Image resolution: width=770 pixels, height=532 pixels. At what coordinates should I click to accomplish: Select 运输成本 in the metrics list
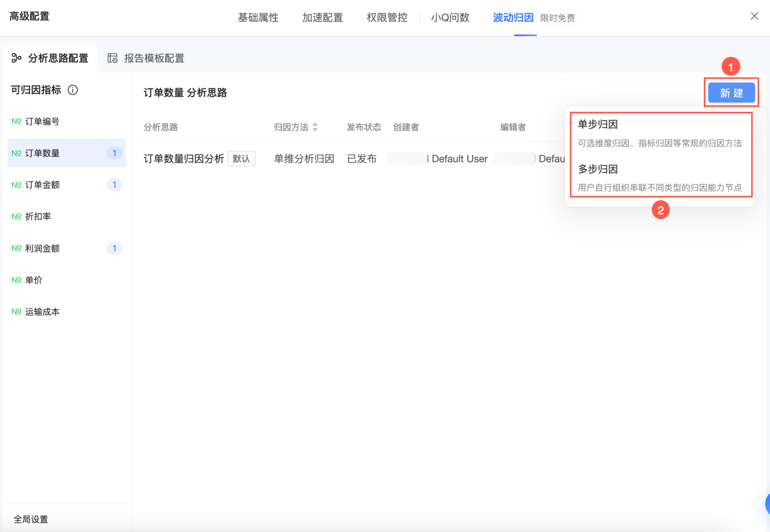[42, 312]
